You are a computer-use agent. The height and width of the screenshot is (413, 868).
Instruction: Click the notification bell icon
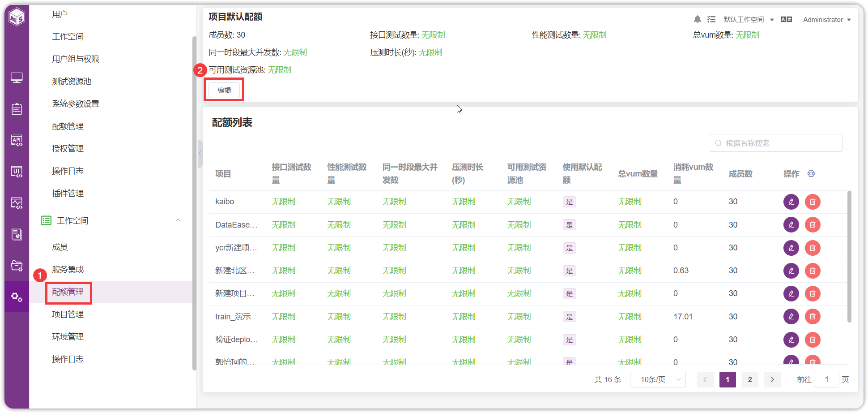[697, 19]
